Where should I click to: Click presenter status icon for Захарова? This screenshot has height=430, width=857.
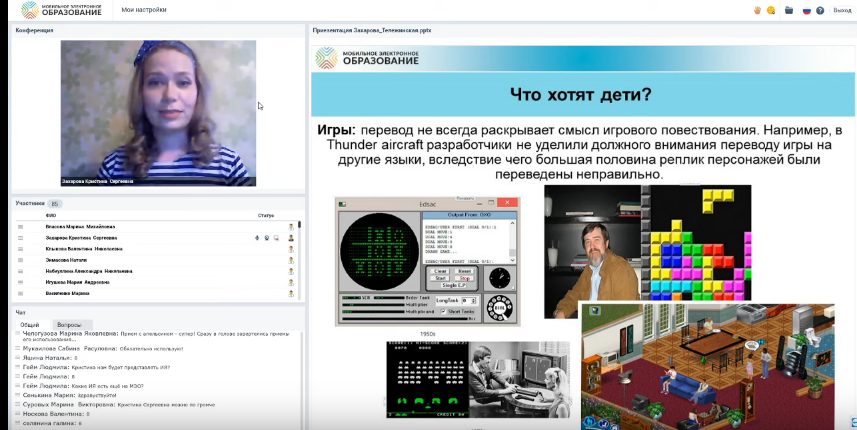pyautogui.click(x=291, y=238)
